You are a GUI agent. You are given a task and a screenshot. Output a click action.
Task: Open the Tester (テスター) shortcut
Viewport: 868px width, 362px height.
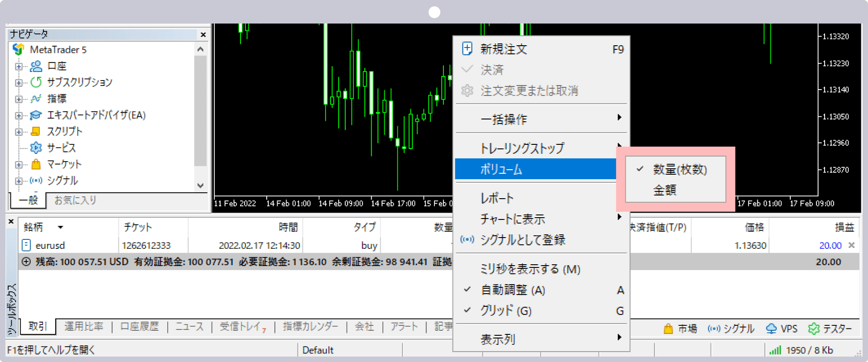[x=830, y=329]
